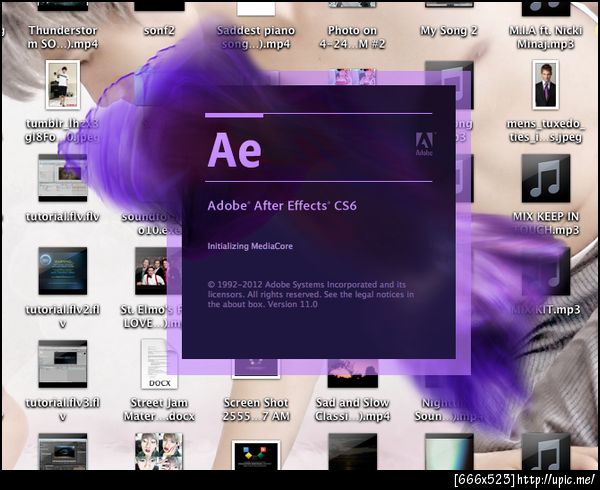Click the MIX KEEP IN TOUCH.mp3 music icon
The height and width of the screenshot is (490, 600).
(546, 178)
